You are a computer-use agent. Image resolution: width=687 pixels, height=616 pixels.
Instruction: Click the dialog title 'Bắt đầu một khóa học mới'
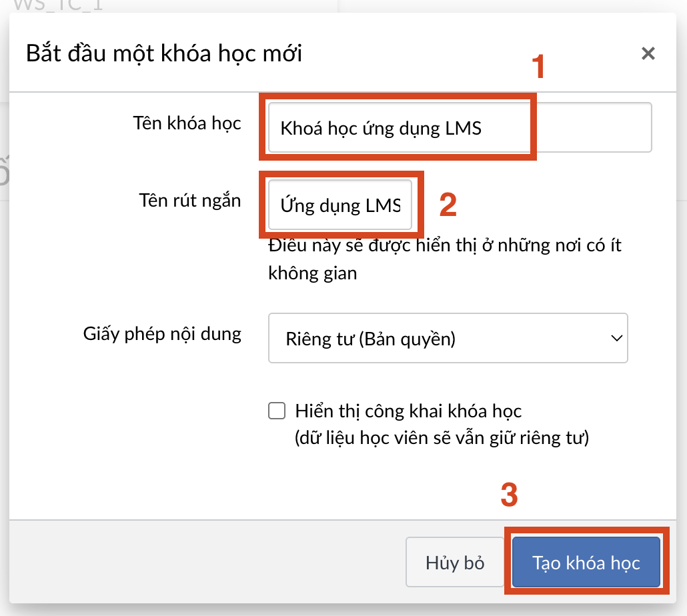pos(164,53)
